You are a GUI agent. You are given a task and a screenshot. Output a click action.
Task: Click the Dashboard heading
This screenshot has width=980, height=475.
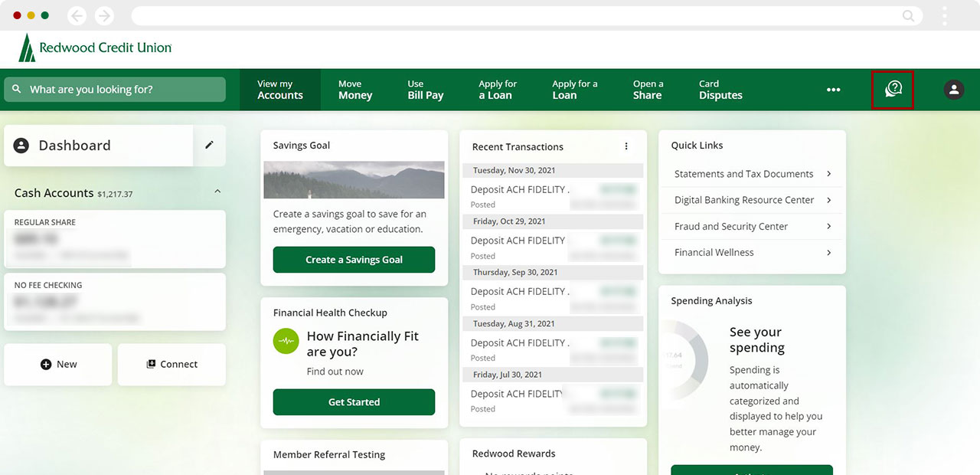tap(74, 145)
